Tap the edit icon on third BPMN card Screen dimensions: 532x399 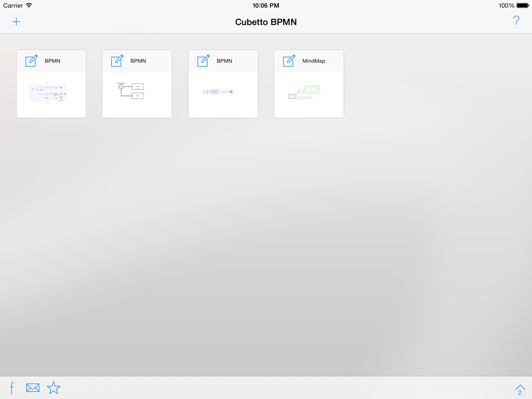point(204,61)
